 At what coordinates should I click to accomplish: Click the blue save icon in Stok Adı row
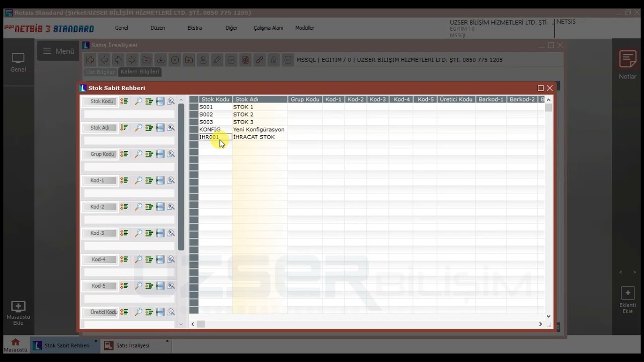pos(160,128)
